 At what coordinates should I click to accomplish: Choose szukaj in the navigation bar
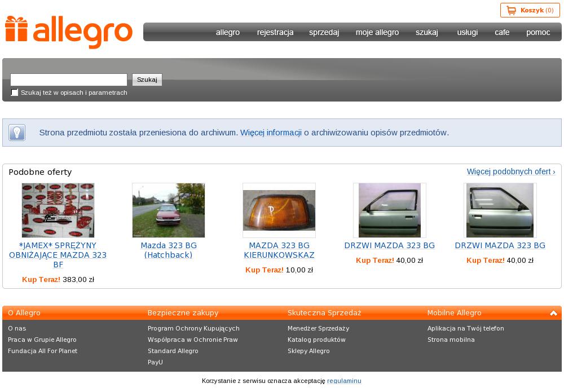tap(427, 32)
